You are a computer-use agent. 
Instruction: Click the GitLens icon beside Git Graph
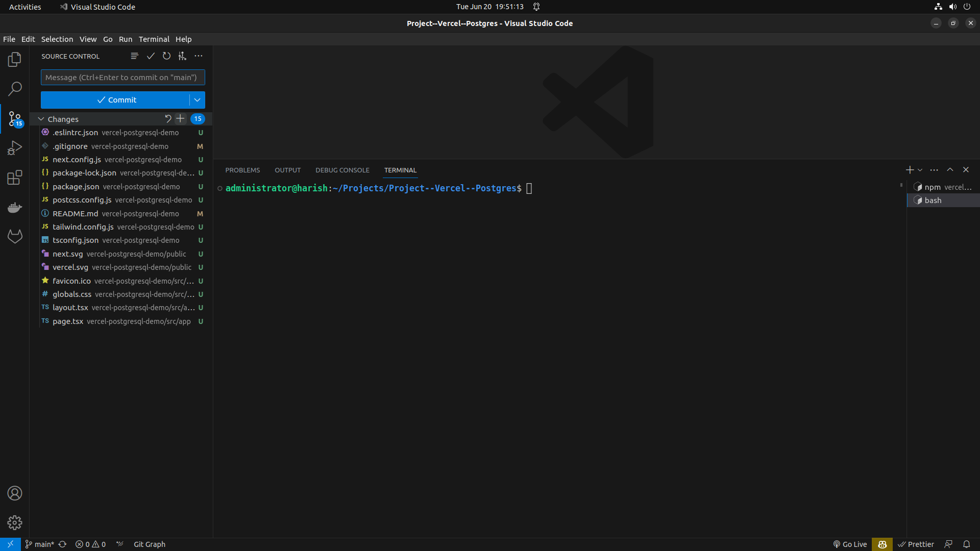click(120, 544)
